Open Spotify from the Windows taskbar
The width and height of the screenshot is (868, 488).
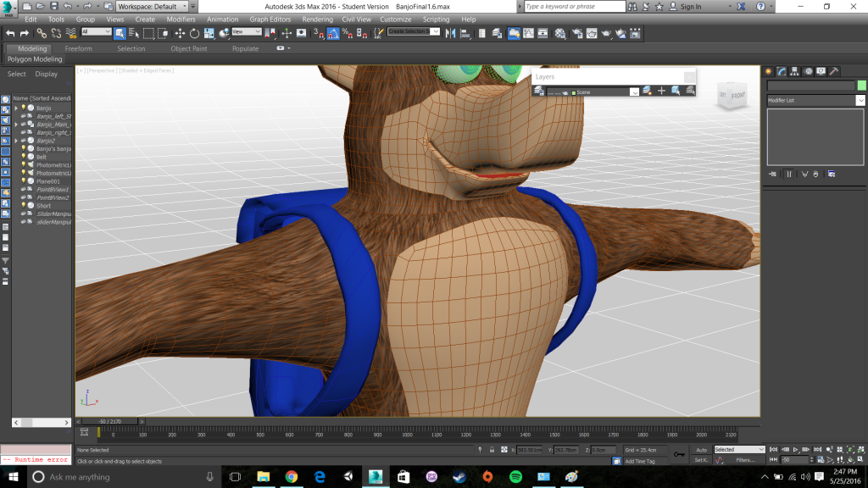515,477
